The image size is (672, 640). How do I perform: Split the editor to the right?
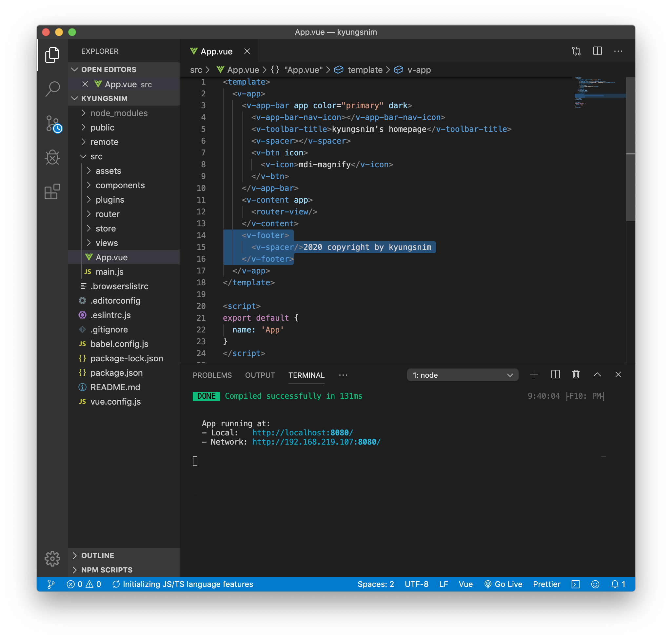(597, 51)
